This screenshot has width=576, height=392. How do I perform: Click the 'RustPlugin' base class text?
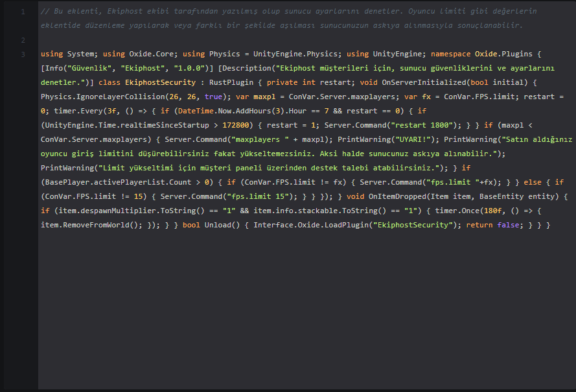231,83
